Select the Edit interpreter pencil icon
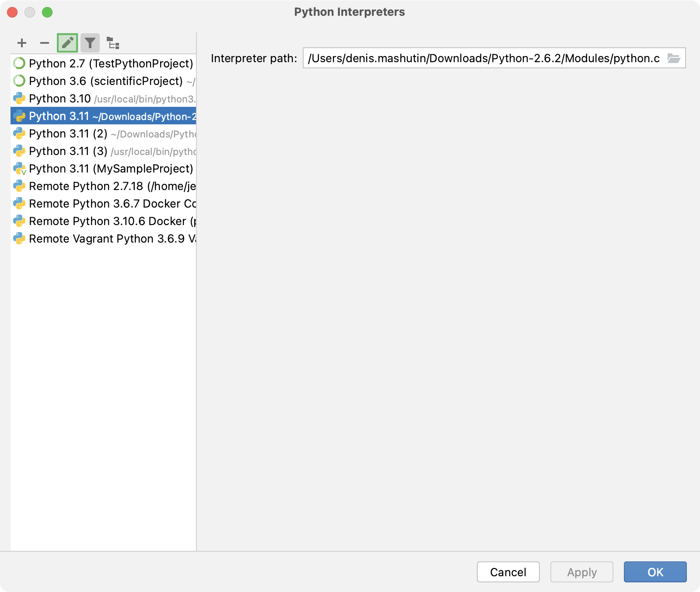 pyautogui.click(x=67, y=43)
